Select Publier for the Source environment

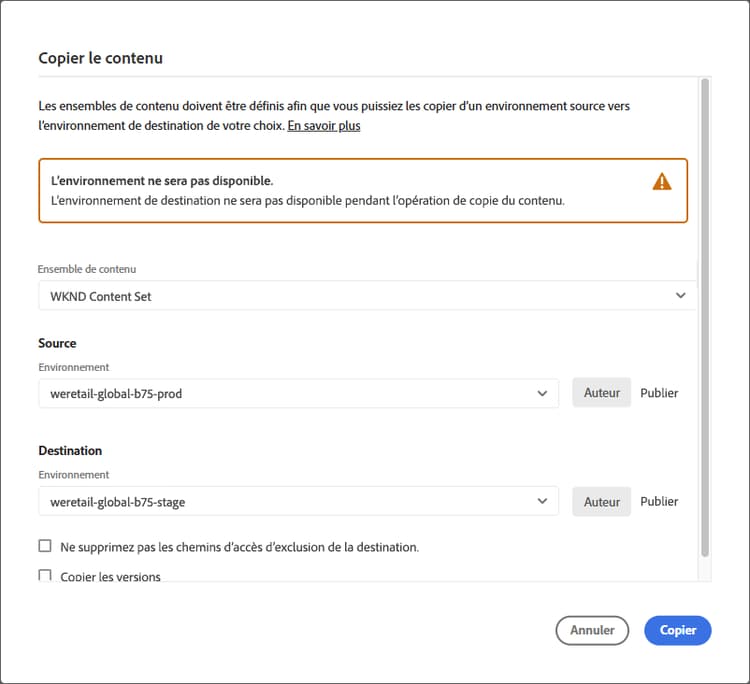point(659,393)
